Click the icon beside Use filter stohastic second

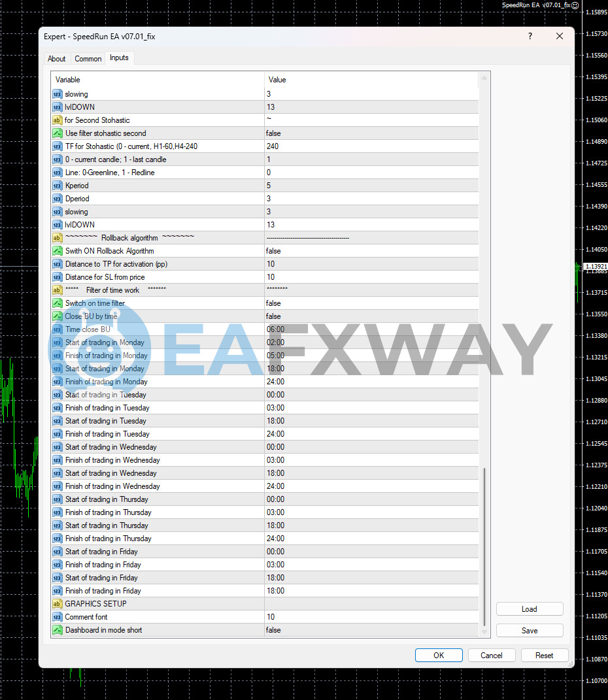click(x=58, y=133)
